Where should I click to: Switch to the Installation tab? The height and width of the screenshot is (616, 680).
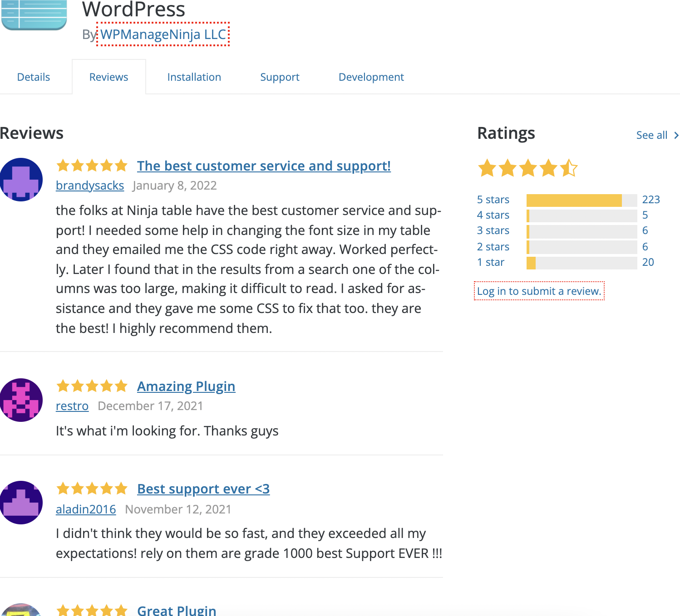coord(194,77)
